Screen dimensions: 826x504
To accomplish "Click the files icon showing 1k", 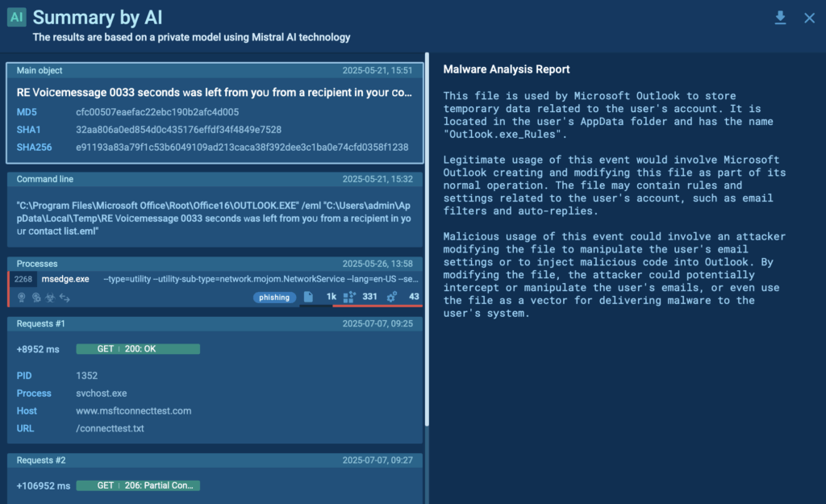I will [x=308, y=297].
